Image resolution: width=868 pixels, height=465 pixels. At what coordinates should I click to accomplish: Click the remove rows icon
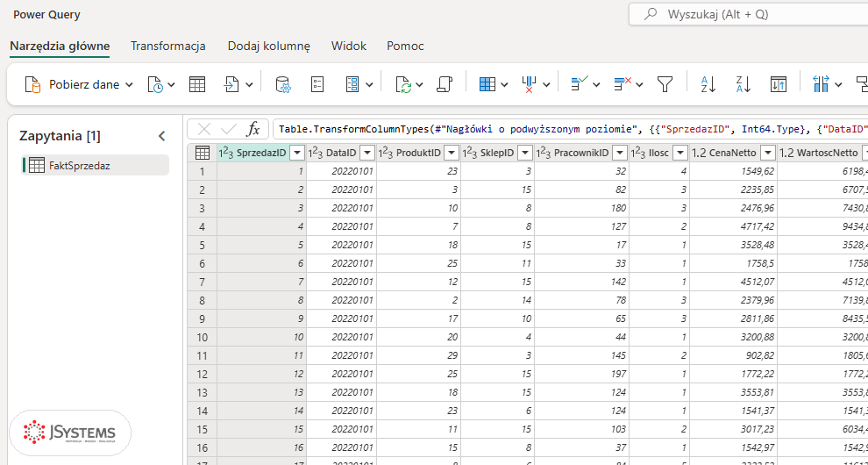click(623, 85)
